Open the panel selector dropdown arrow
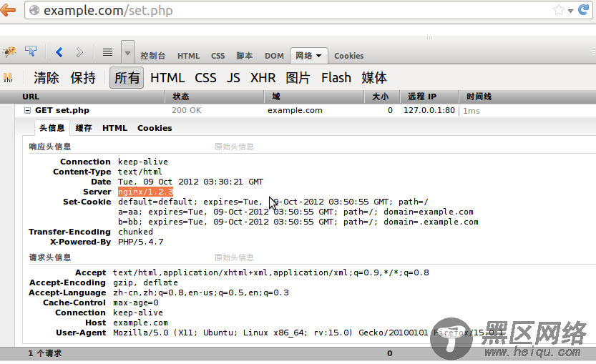This screenshot has width=596, height=364. tap(127, 52)
